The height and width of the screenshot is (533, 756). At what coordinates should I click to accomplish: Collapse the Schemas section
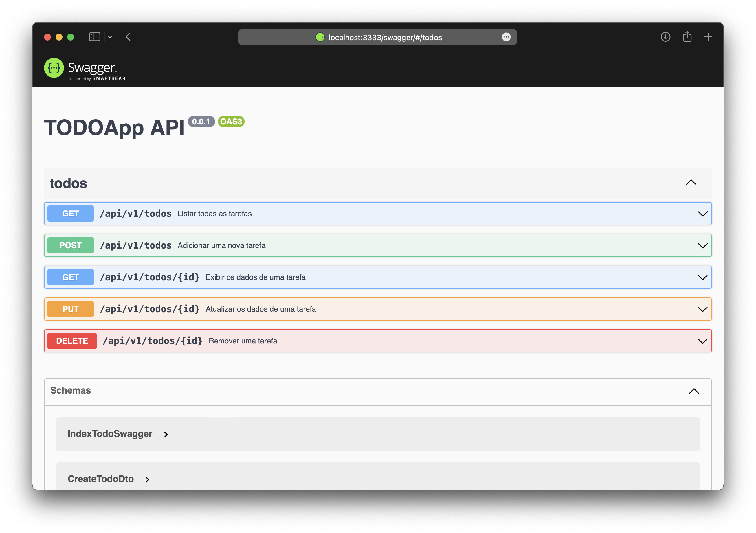(x=693, y=391)
